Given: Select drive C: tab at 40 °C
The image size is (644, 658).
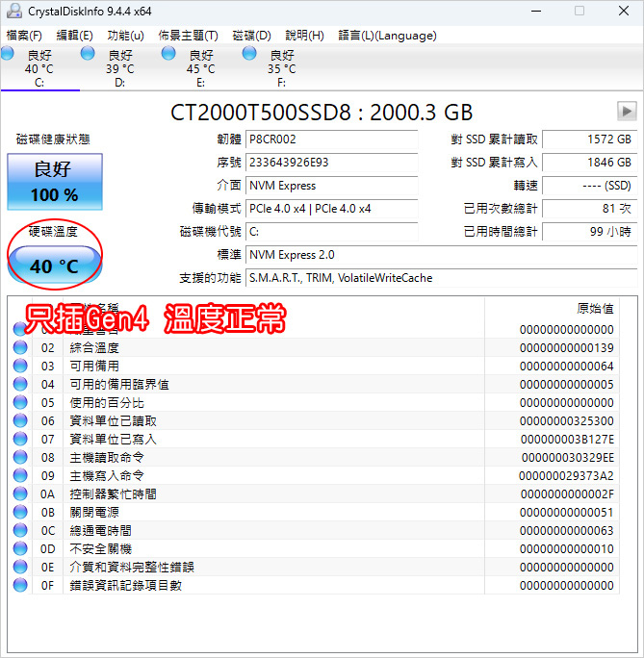Looking at the screenshot, I should pyautogui.click(x=39, y=68).
